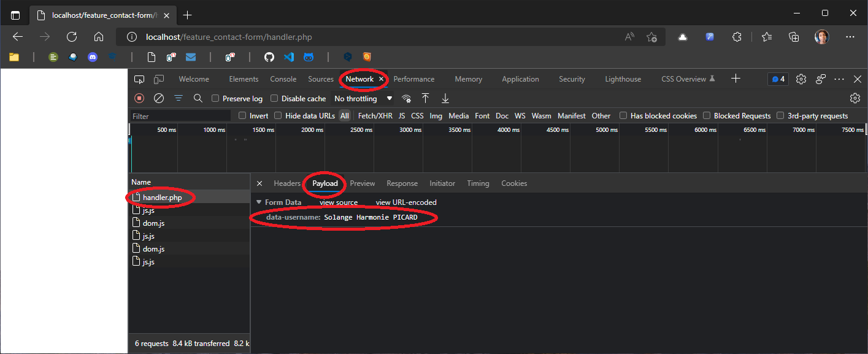Viewport: 868px width, 354px height.
Task: Import HAR file upload icon
Action: 425,98
